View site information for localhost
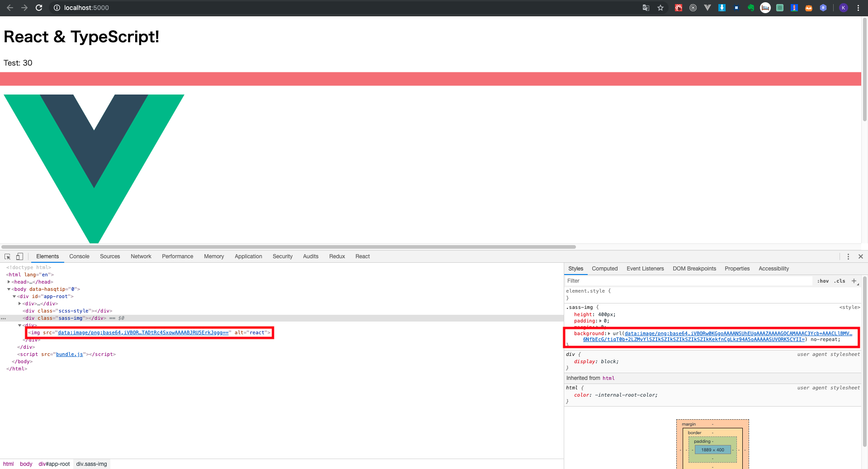 [57, 8]
